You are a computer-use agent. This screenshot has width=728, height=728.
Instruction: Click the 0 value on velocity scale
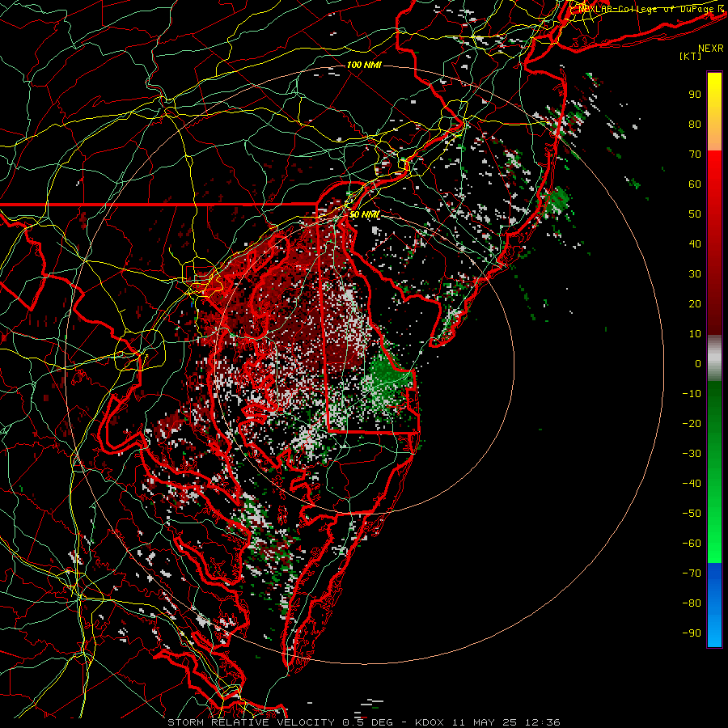point(698,364)
